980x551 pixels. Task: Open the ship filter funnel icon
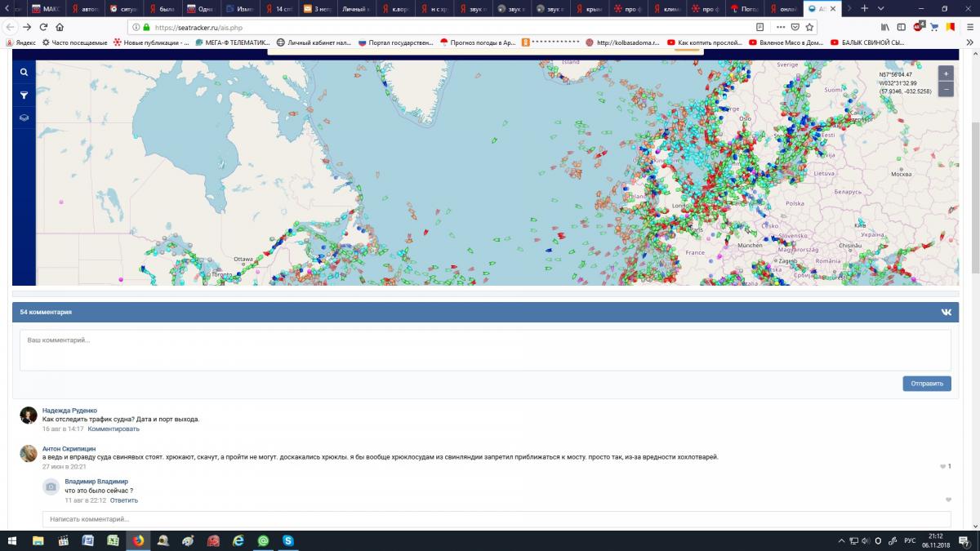(x=24, y=96)
